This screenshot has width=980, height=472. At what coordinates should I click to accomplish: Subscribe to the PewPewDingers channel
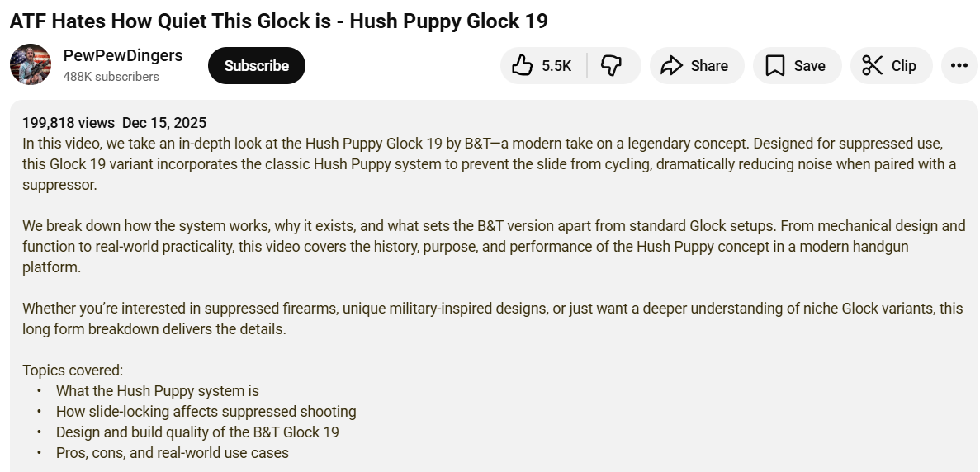(257, 66)
